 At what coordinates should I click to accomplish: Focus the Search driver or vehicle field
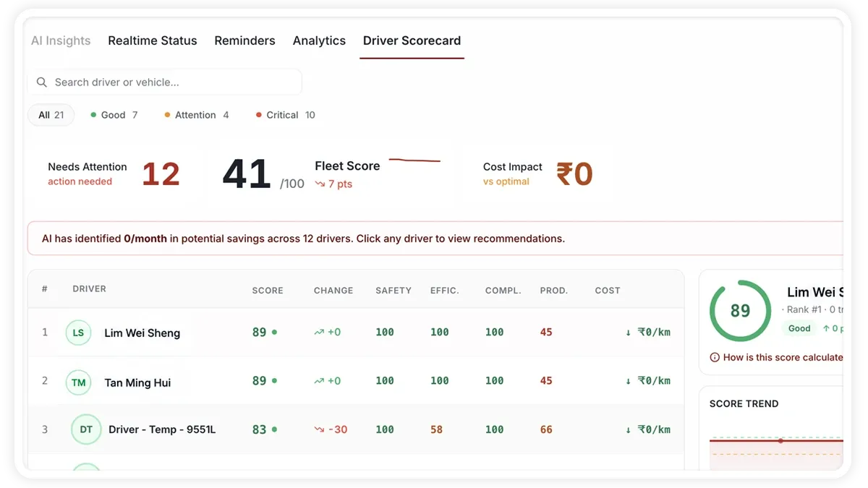coord(164,82)
